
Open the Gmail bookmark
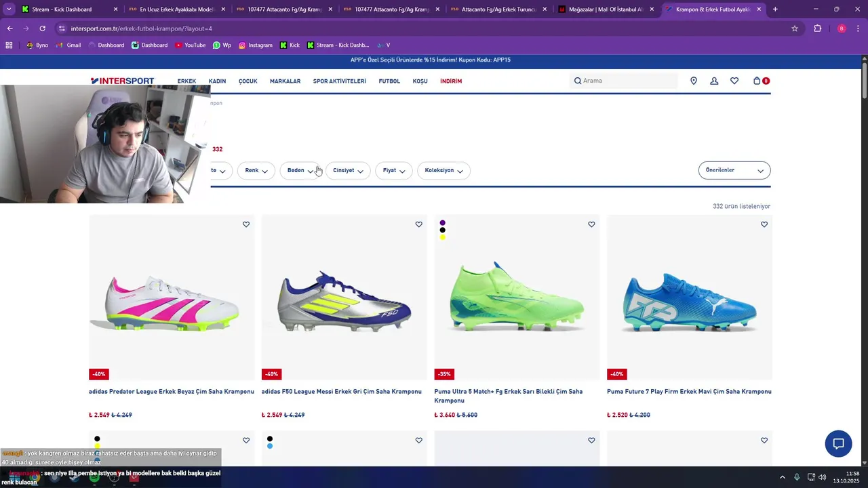(x=68, y=45)
